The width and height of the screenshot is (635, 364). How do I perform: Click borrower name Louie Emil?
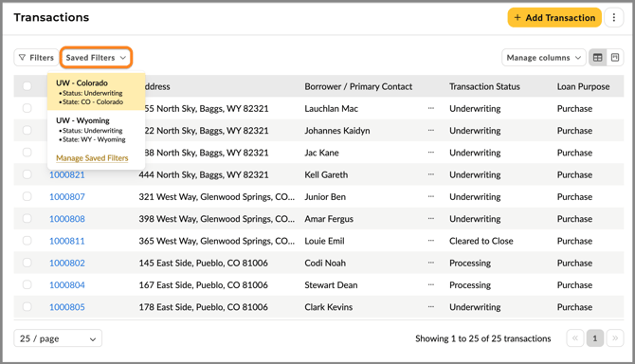[324, 241]
